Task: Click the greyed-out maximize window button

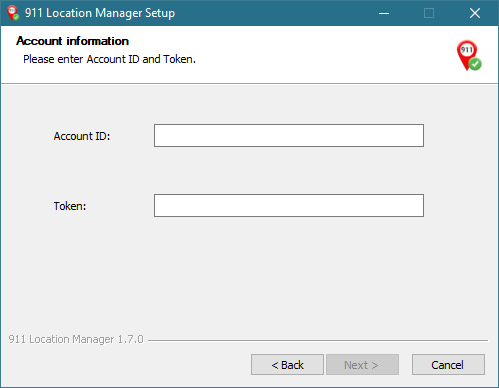Action: click(x=429, y=13)
